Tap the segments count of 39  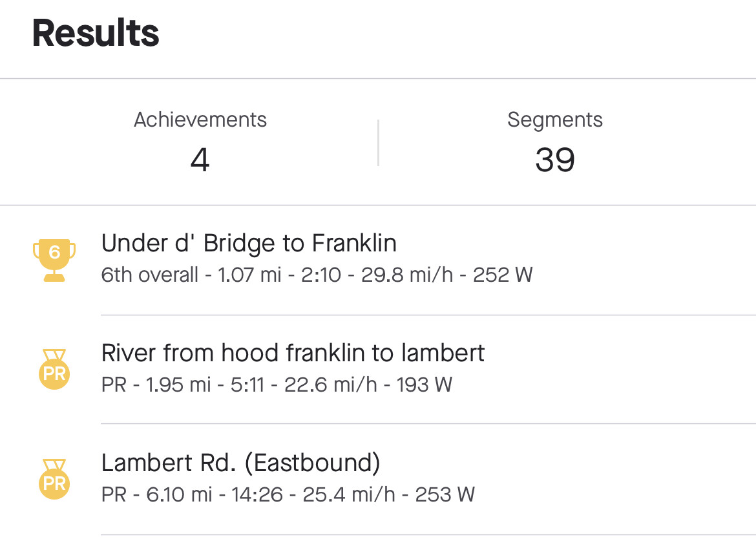point(555,160)
